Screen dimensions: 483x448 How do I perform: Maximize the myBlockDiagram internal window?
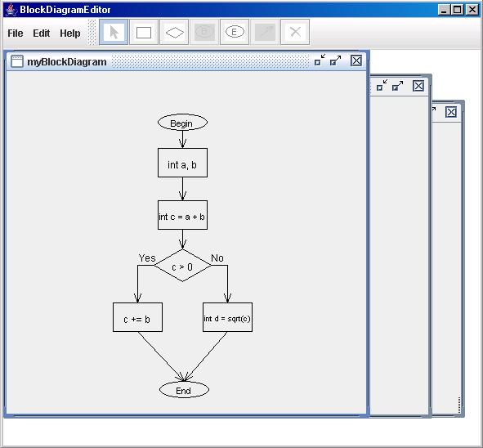point(335,60)
